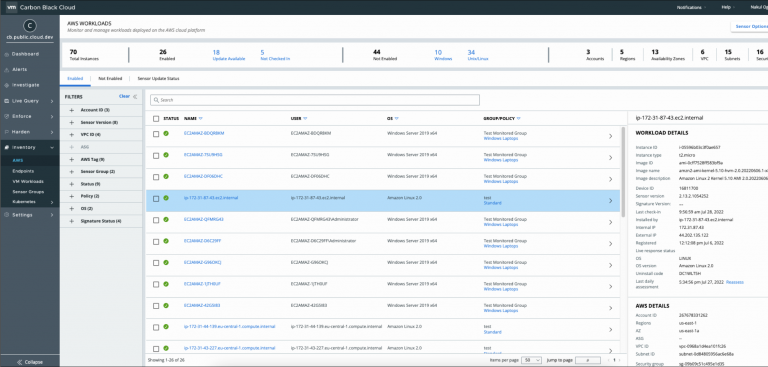Check the select-all header checkbox
Screen dimensions: 768x367
pos(156,119)
